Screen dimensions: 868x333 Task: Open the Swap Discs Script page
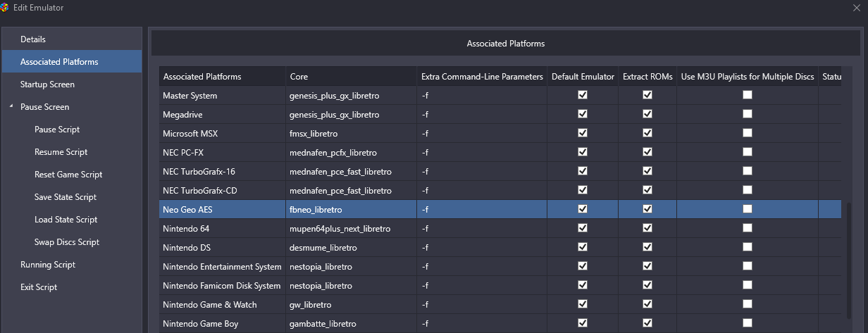[x=67, y=242]
